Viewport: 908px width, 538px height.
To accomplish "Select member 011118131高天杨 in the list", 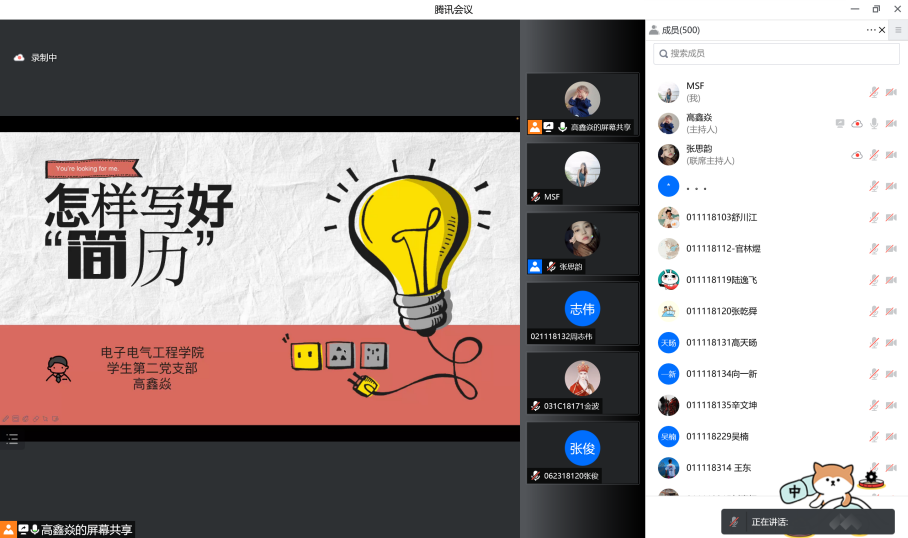I will point(720,342).
